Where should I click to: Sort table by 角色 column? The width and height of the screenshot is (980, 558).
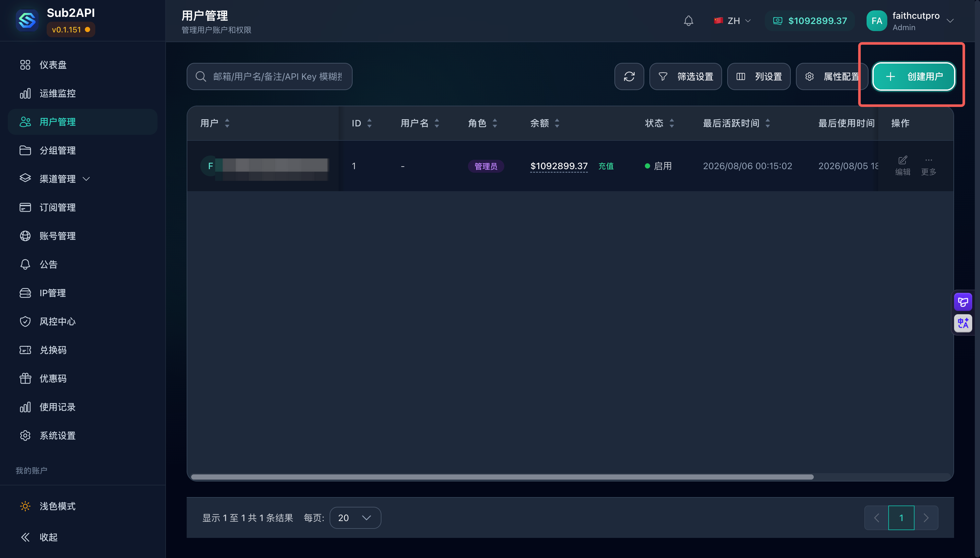tap(483, 123)
